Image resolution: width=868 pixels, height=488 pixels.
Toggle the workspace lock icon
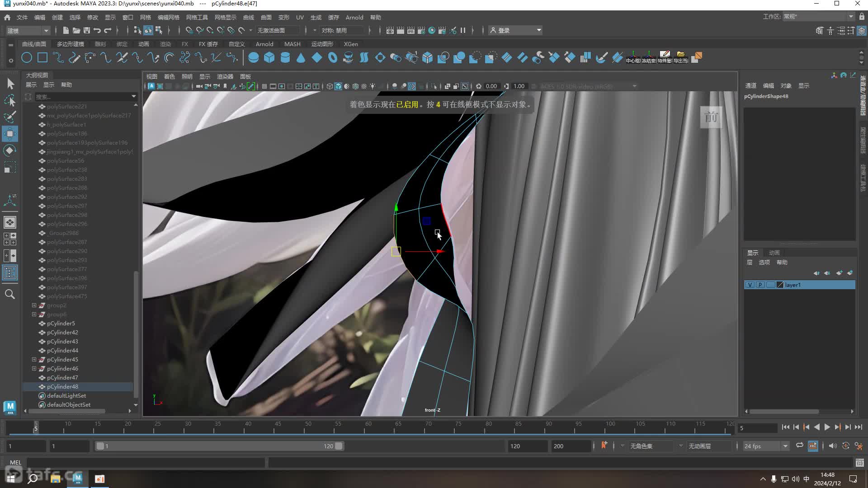click(x=862, y=16)
